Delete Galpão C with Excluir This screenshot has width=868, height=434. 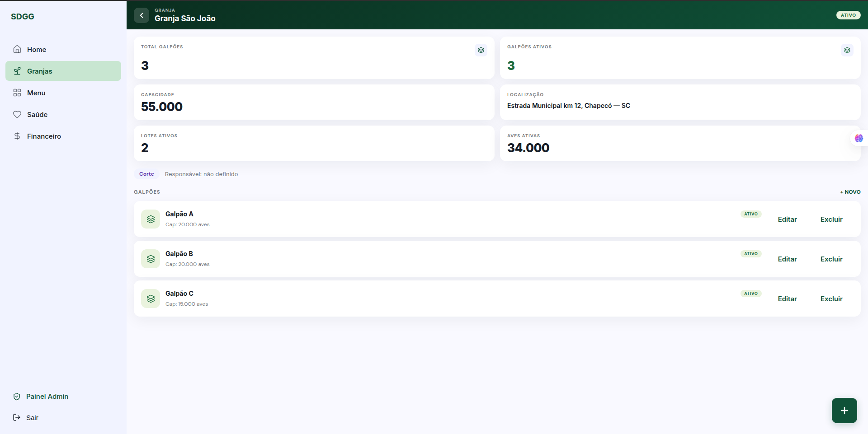831,299
